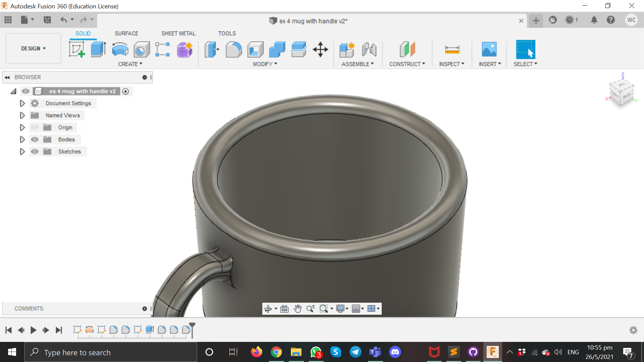This screenshot has height=362, width=644.
Task: Select the Create Form tool
Action: (x=185, y=49)
